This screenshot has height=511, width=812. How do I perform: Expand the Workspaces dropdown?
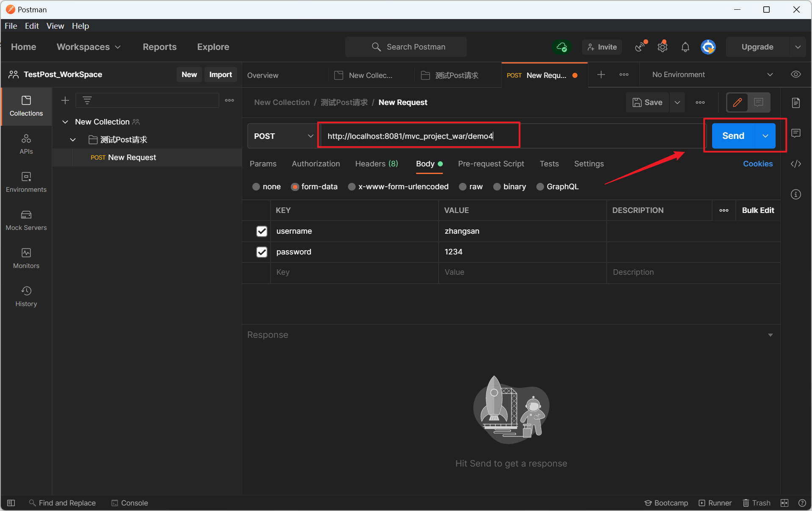tap(89, 47)
